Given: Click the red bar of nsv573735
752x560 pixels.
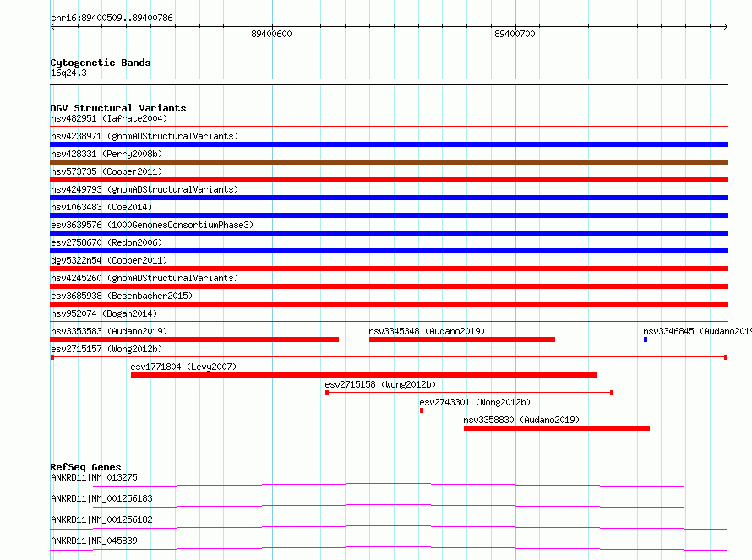Looking at the screenshot, I should (389, 180).
